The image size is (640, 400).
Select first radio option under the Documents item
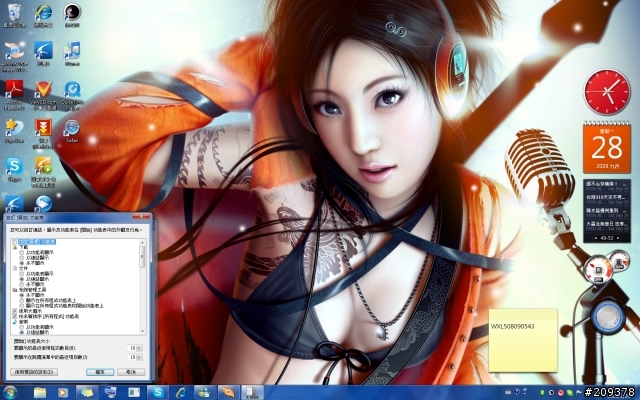click(22, 274)
